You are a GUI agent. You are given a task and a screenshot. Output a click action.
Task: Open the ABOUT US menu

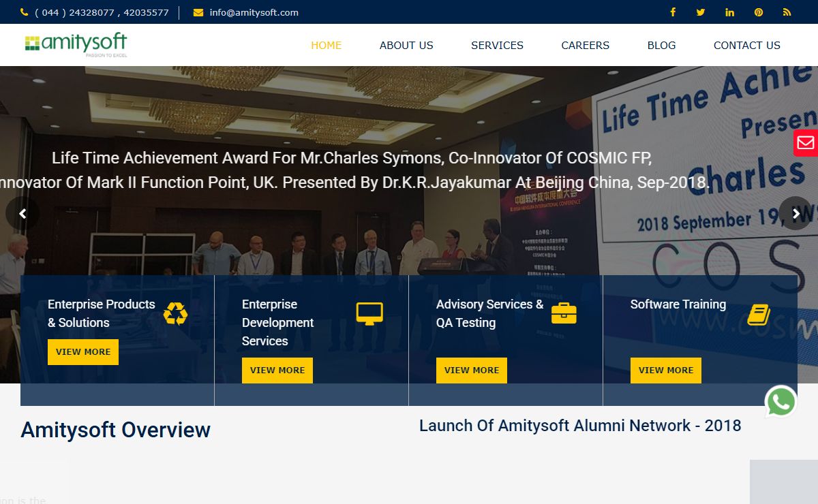[x=406, y=46]
